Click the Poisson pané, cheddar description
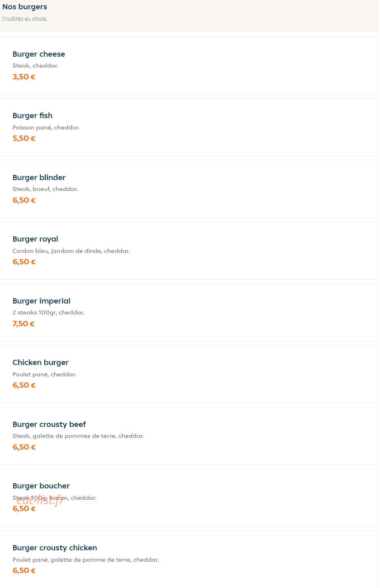Image resolution: width=380 pixels, height=588 pixels. pyautogui.click(x=46, y=127)
